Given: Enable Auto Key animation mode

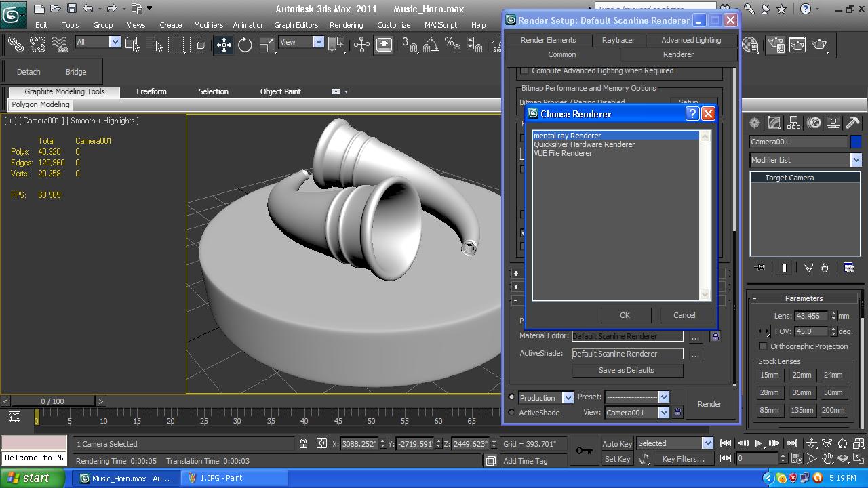Looking at the screenshot, I should [x=616, y=443].
